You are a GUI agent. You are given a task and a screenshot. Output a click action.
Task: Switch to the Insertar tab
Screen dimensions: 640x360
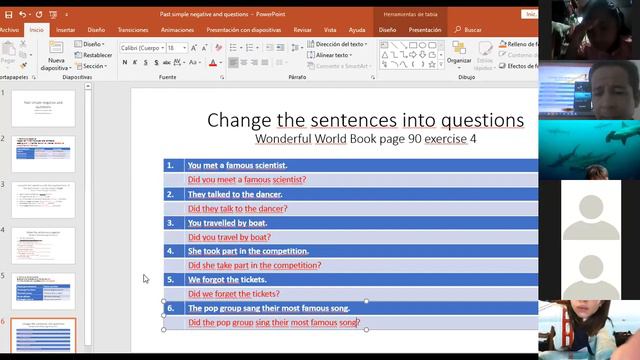pyautogui.click(x=65, y=30)
